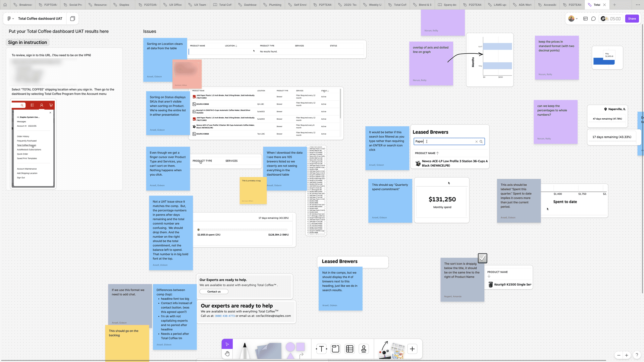Open the Figma main menu dropdown

(11, 18)
